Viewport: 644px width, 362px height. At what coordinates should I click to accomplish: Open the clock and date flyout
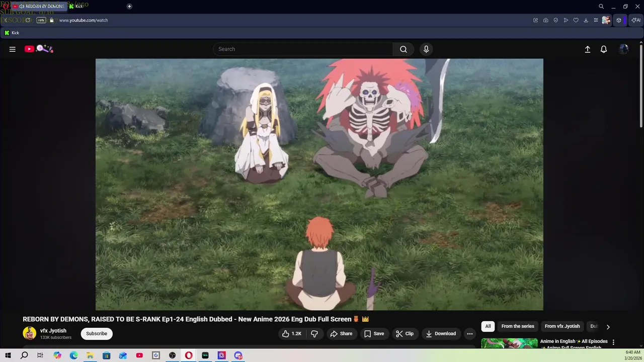pos(632,355)
